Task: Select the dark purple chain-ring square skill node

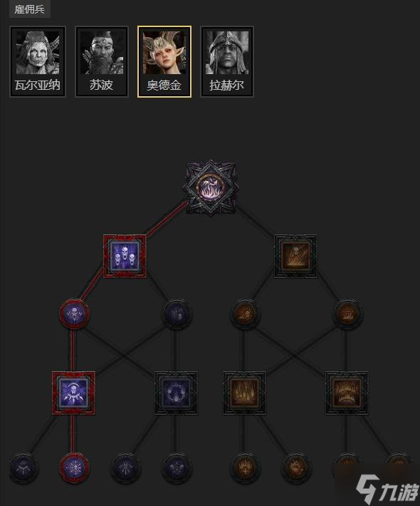Action: [176, 393]
